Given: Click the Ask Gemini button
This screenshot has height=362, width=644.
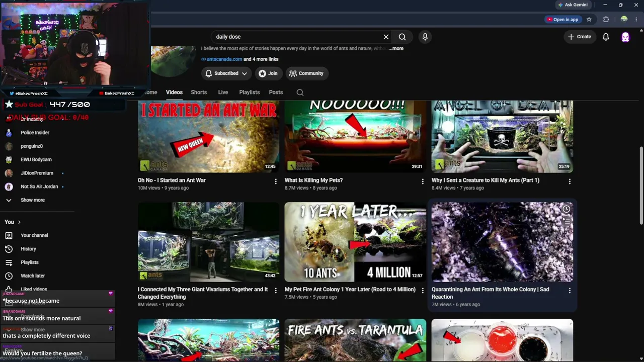Looking at the screenshot, I should click(x=573, y=5).
